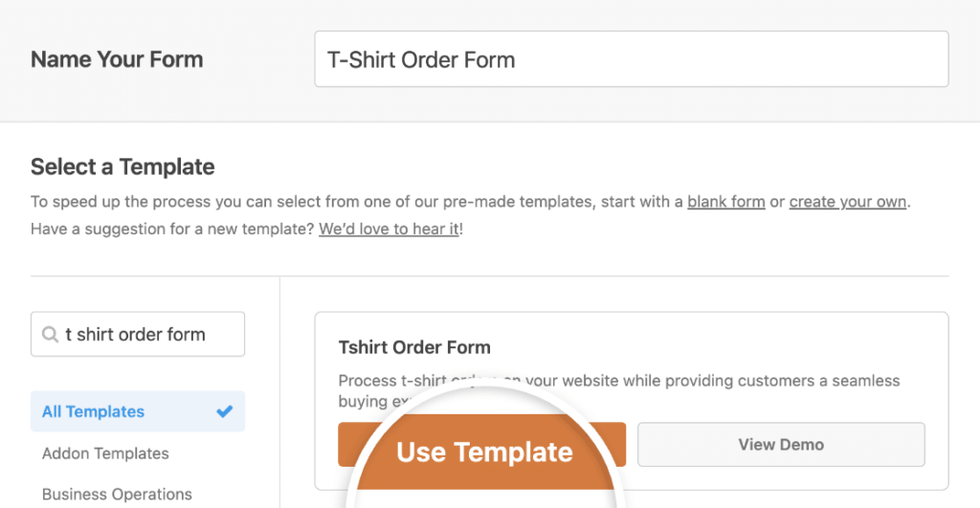Click the "Have a suggestion" question text
980x508 pixels.
click(172, 230)
